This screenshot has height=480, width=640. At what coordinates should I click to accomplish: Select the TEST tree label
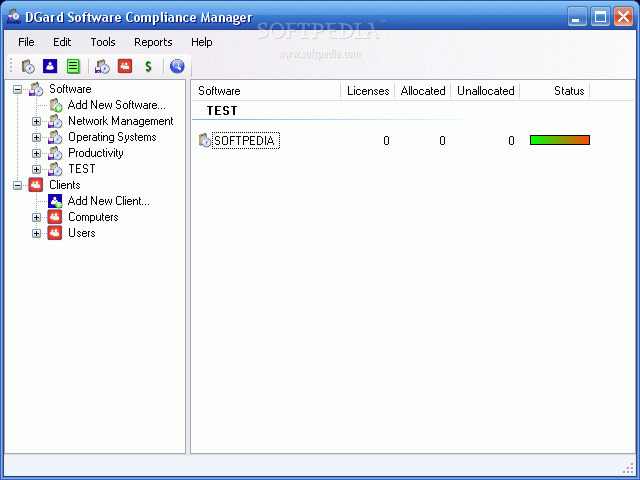[82, 169]
